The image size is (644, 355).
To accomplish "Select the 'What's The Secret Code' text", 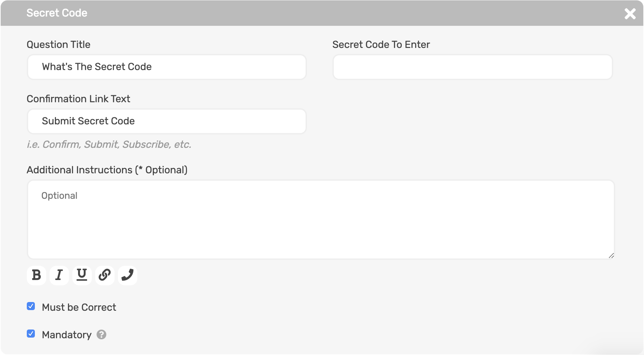I will point(96,67).
